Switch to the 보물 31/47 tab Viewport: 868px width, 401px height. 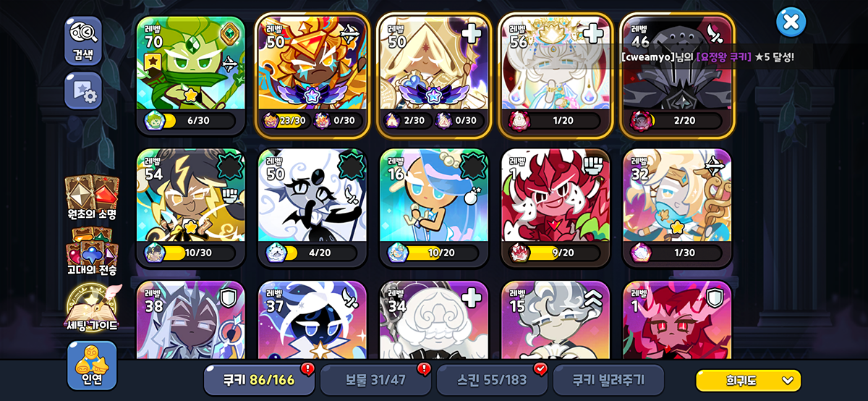click(x=375, y=380)
